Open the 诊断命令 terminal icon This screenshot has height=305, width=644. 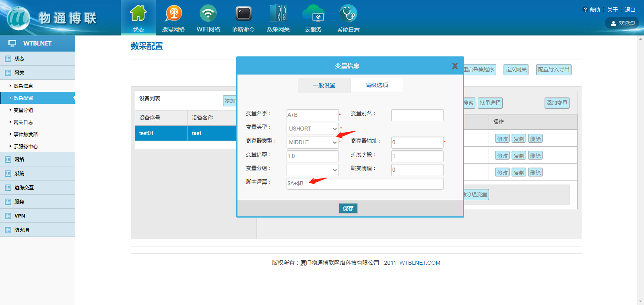pyautogui.click(x=244, y=13)
